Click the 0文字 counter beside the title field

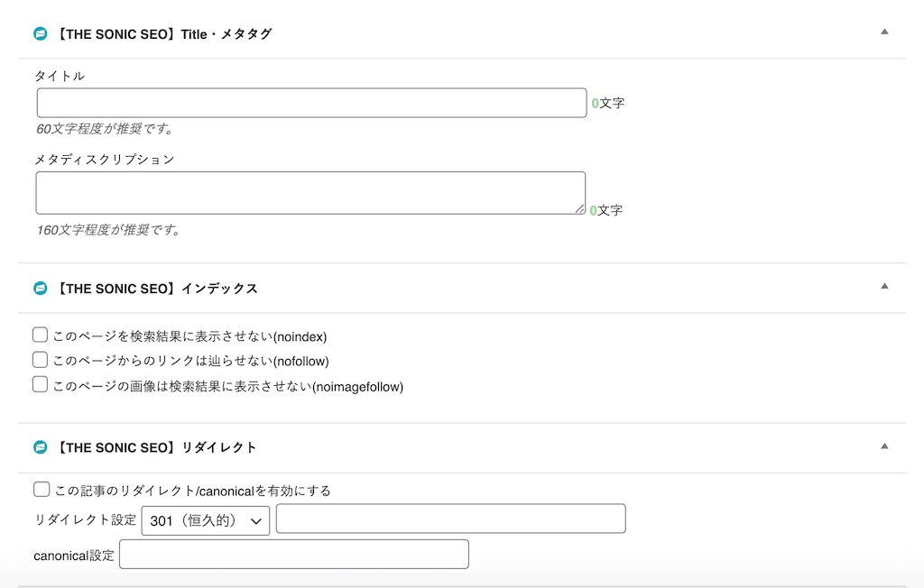[607, 103]
